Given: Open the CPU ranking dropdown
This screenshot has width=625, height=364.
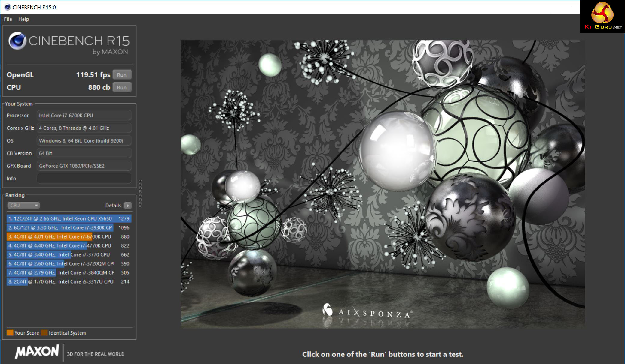Looking at the screenshot, I should tap(23, 206).
